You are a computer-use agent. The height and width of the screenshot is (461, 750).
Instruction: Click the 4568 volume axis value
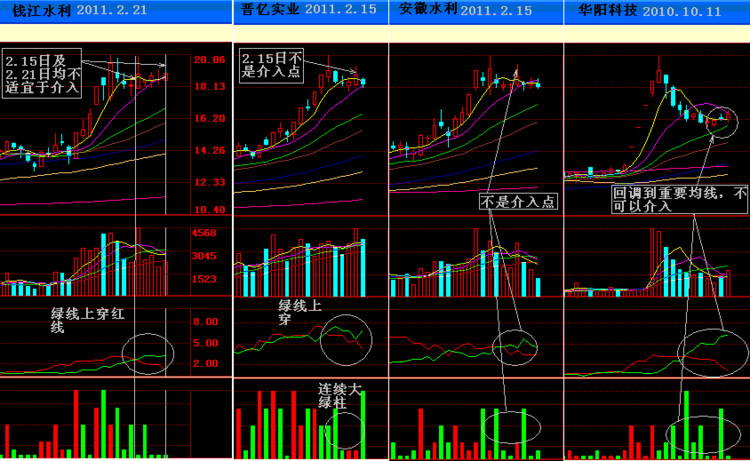point(204,233)
